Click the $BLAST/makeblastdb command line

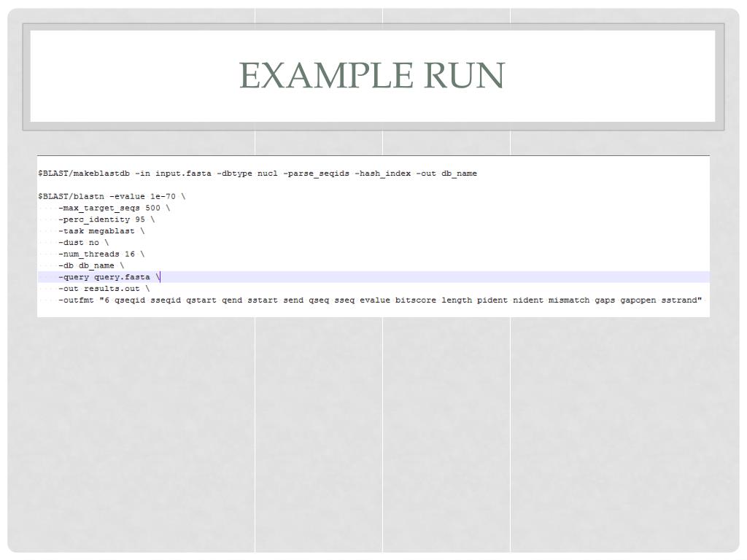258,174
